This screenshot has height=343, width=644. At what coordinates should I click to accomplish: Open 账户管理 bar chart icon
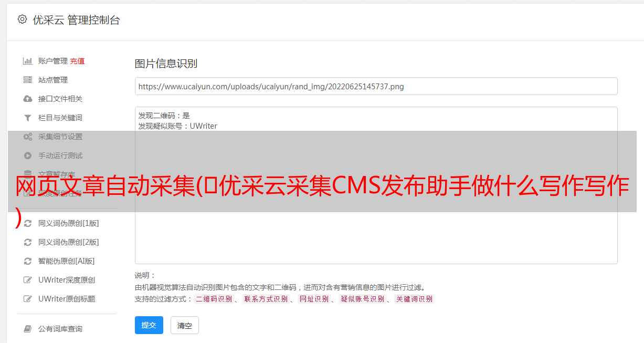coord(28,61)
